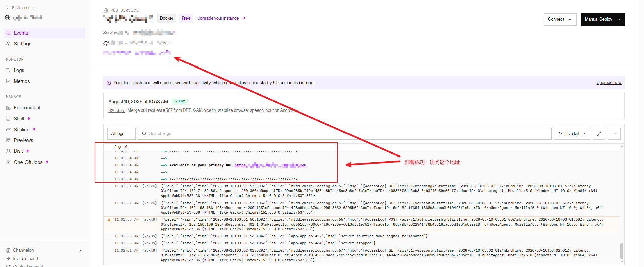The height and width of the screenshot is (267, 644).
Task: Click the deploy timestamp August 10, 2026
Action: [x=138, y=102]
